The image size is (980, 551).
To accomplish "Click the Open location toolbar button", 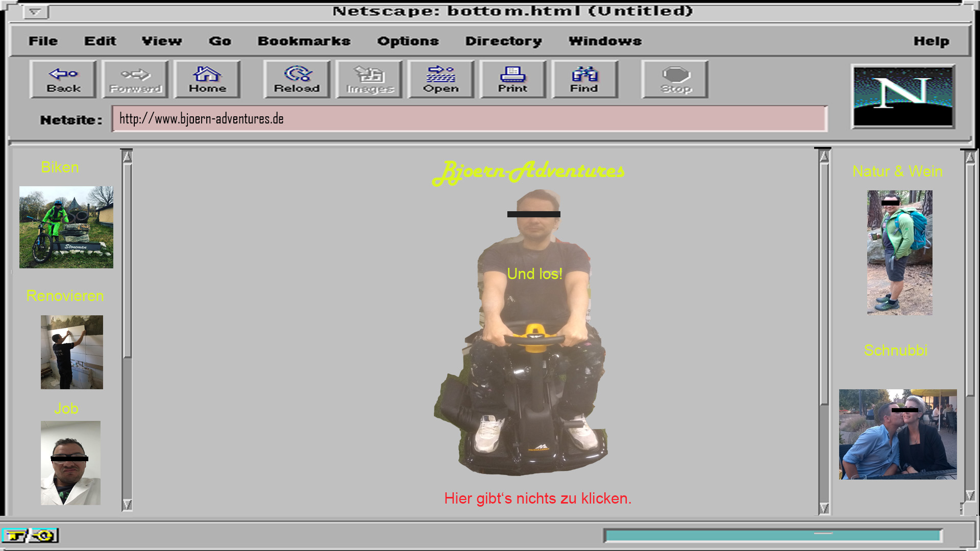I will pos(441,80).
